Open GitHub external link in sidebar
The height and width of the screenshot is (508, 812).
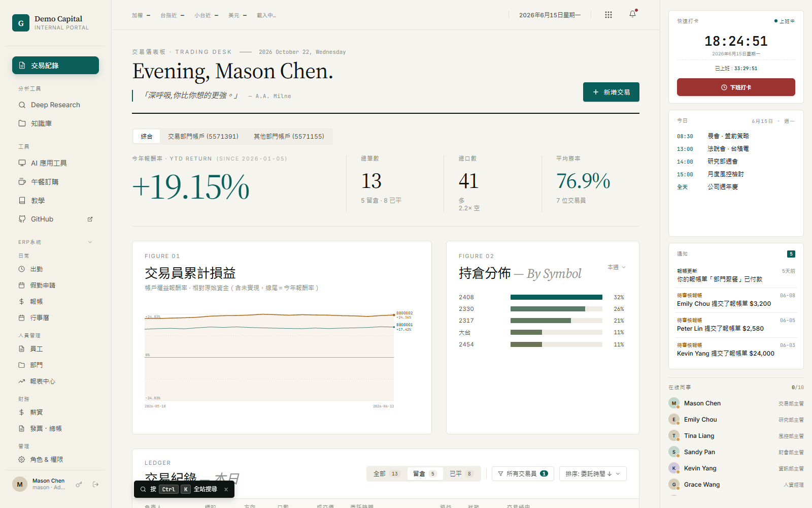(x=55, y=219)
